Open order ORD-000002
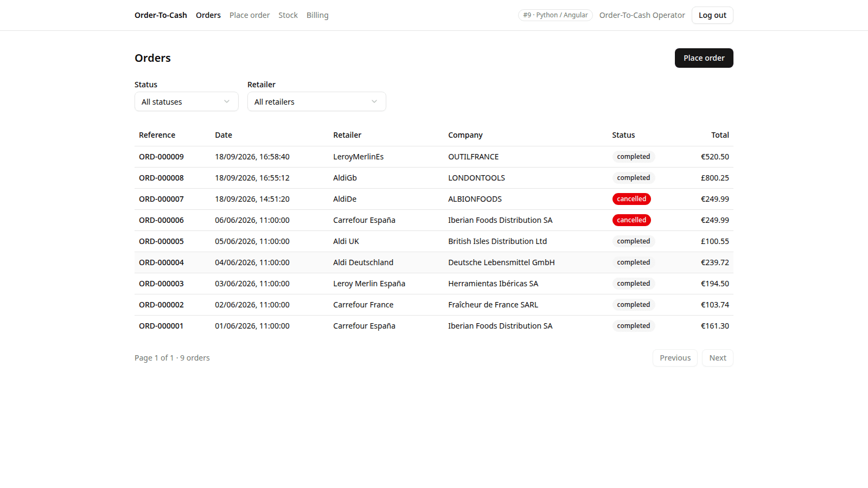The image size is (868, 488). (x=161, y=305)
